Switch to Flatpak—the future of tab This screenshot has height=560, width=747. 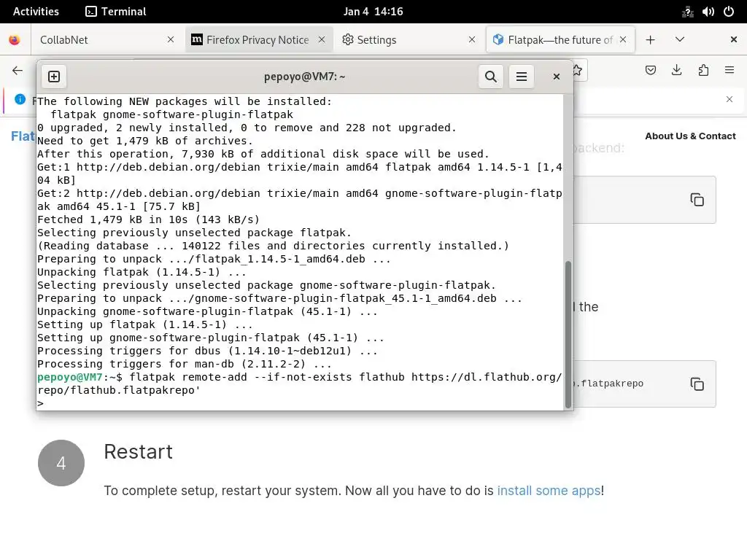pyautogui.click(x=560, y=39)
